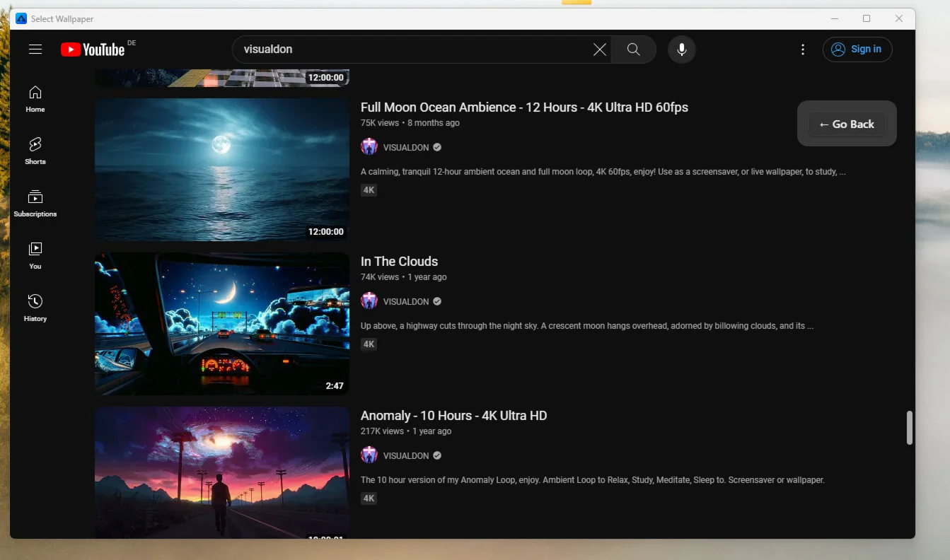This screenshot has height=560, width=950.
Task: Open the Full Moon Ocean Ambience thumbnail
Action: point(221,170)
